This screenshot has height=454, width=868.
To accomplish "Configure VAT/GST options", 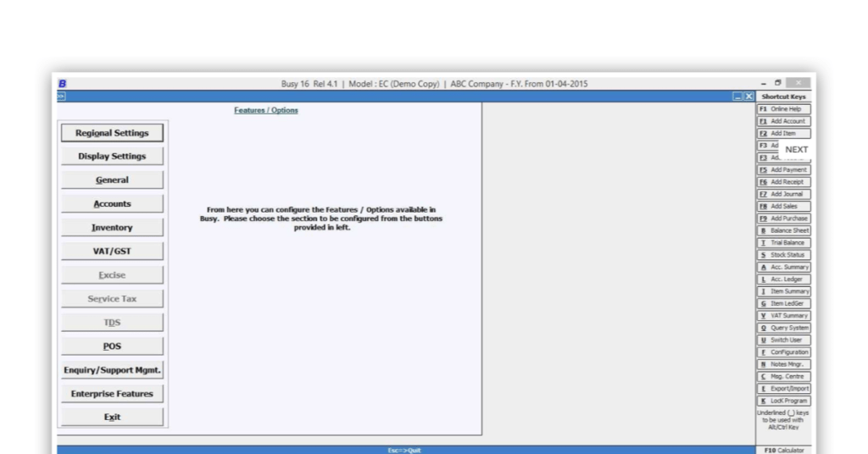I will tap(112, 251).
